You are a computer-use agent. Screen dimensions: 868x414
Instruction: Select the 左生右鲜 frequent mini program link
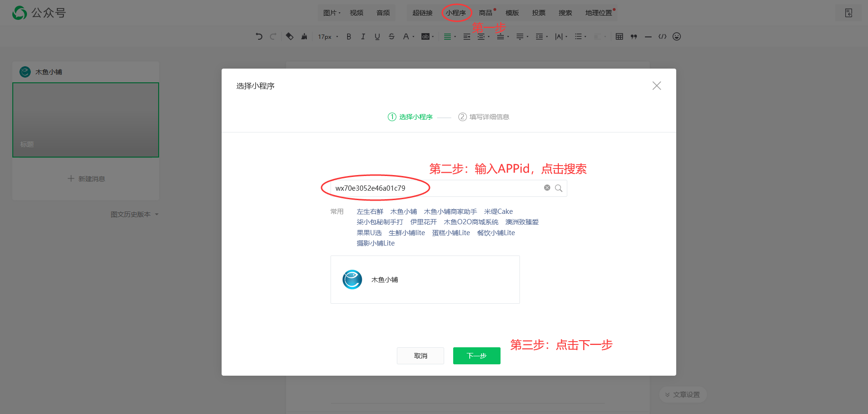(370, 211)
